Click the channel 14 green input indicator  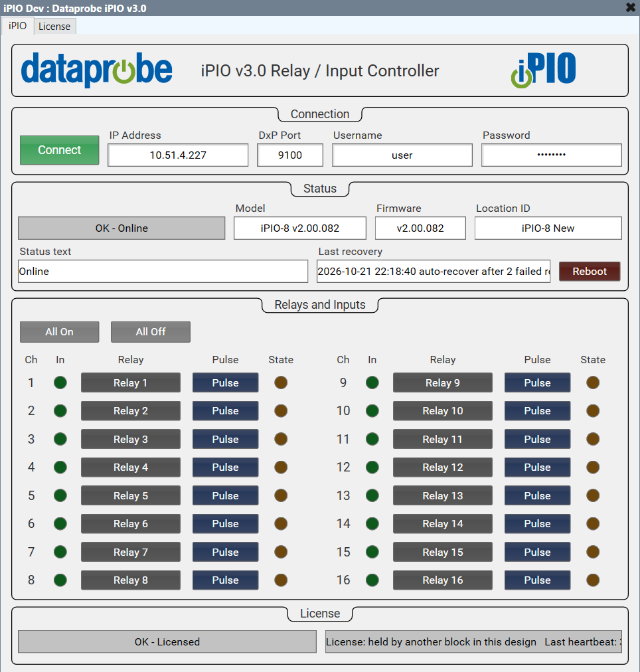(372, 523)
